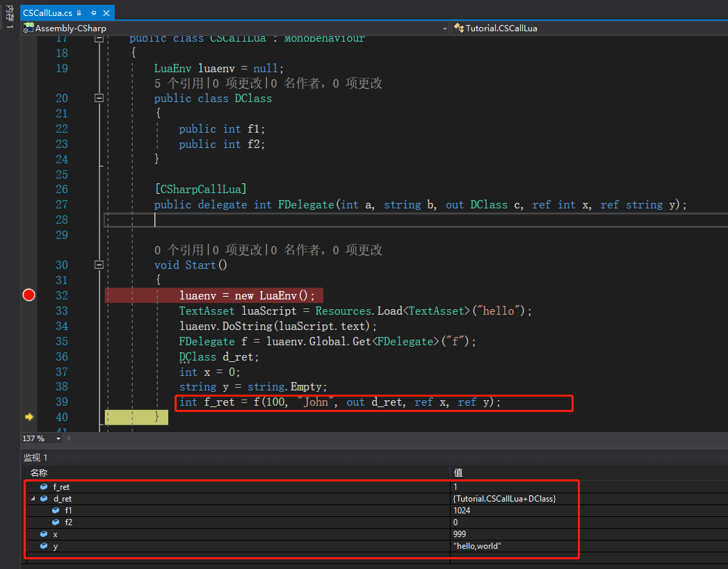Click the [CSharpCallLua] attribute on line 26

[200, 189]
